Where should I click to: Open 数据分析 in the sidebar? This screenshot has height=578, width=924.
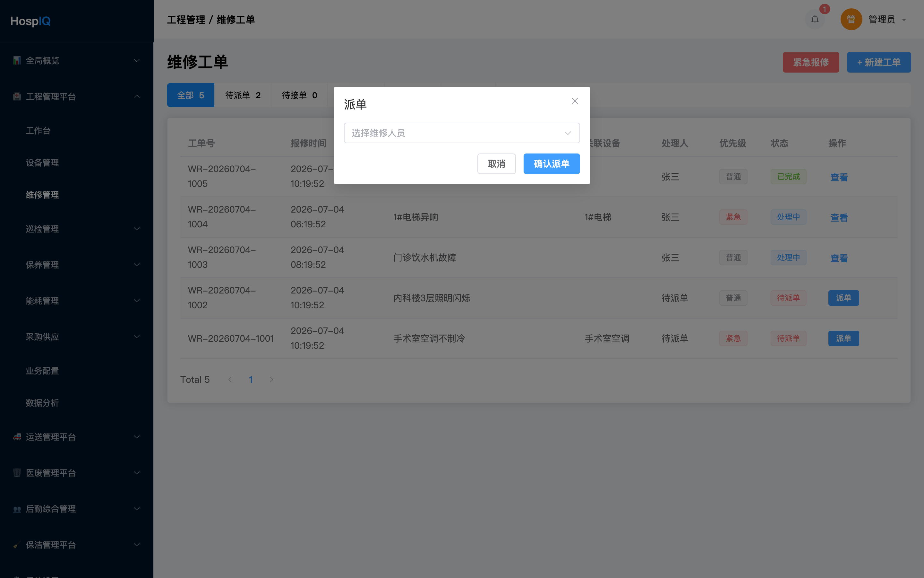(x=42, y=403)
